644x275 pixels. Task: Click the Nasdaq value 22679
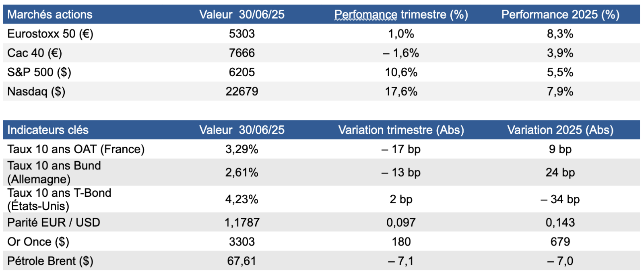tap(242, 92)
